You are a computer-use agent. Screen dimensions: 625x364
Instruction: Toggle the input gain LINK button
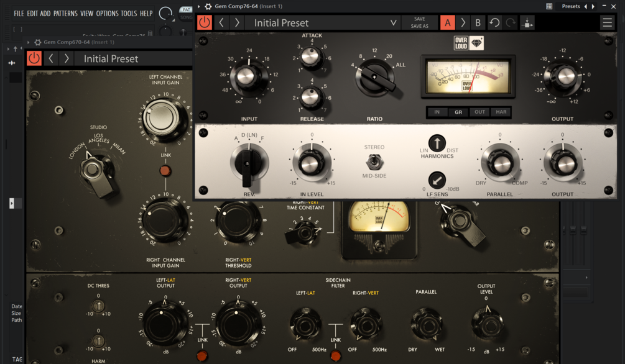(x=165, y=170)
